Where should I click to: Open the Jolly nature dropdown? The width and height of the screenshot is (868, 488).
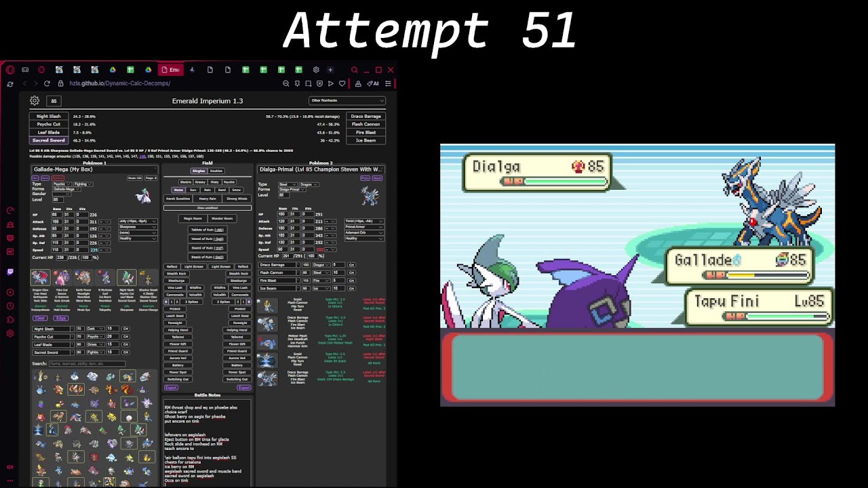point(138,222)
